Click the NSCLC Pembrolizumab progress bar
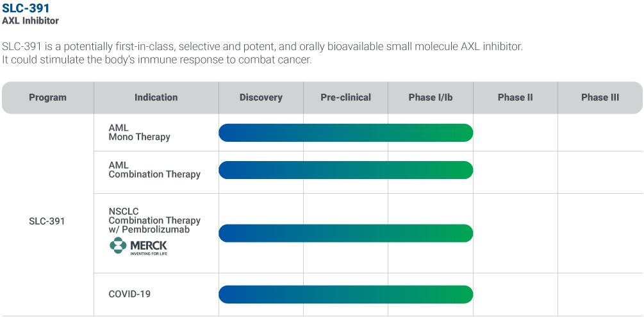The height and width of the screenshot is (317, 644). pos(345,234)
